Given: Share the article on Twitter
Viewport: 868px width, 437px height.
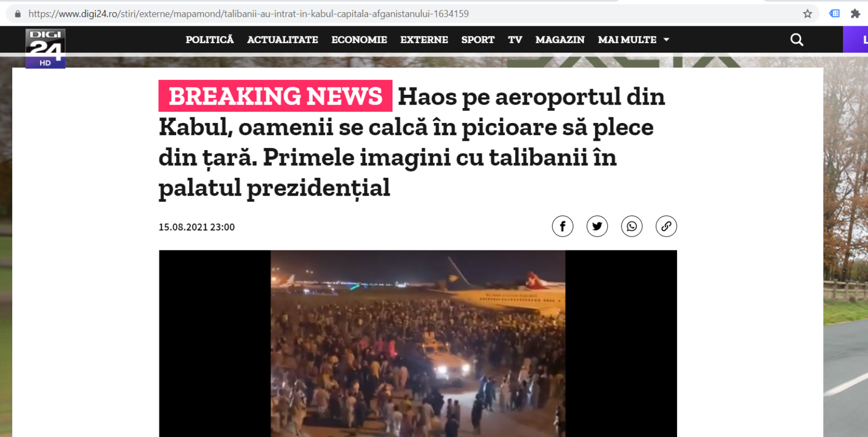Looking at the screenshot, I should pos(597,226).
